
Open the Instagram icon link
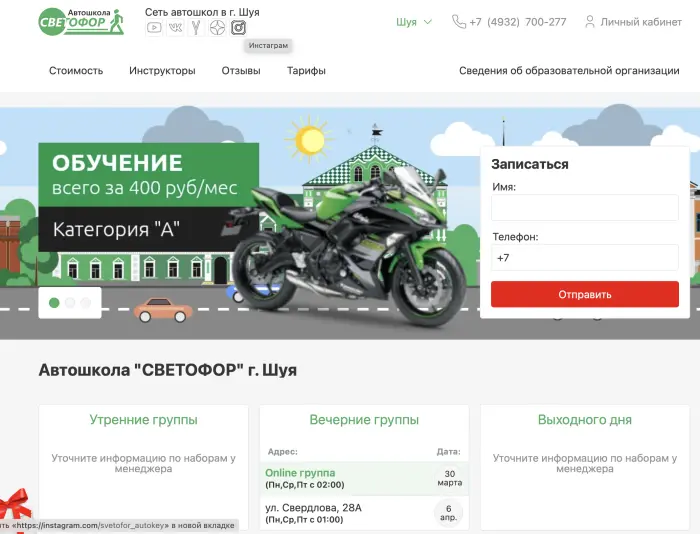click(x=238, y=28)
